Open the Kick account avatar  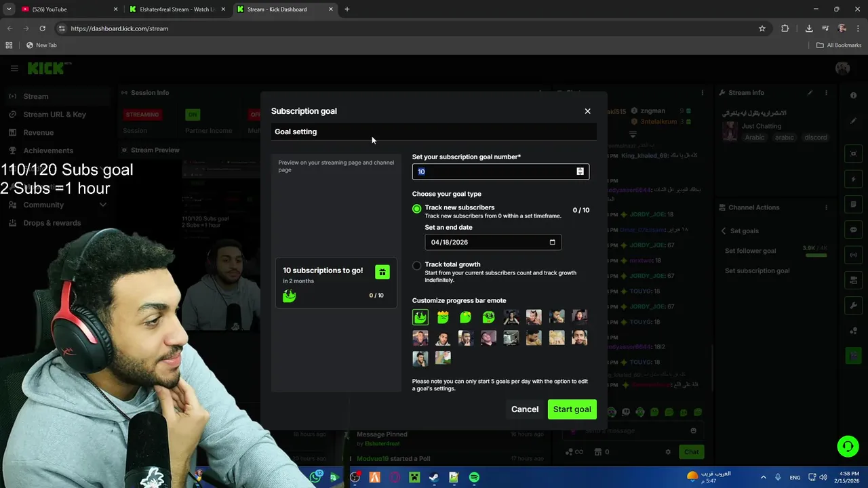coord(843,68)
